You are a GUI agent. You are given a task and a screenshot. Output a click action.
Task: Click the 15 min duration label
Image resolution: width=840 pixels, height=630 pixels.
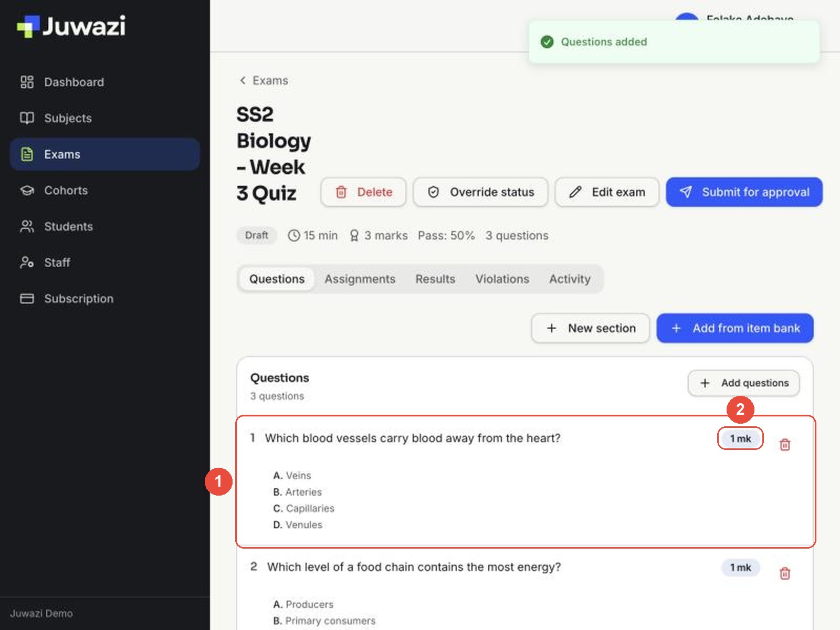[x=313, y=235]
